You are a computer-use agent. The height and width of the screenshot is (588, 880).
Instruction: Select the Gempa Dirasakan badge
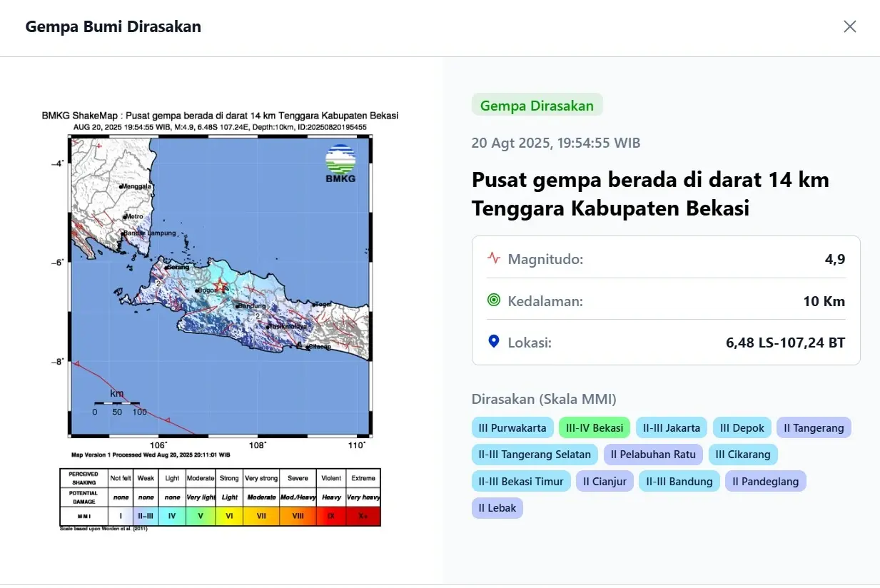coord(537,105)
